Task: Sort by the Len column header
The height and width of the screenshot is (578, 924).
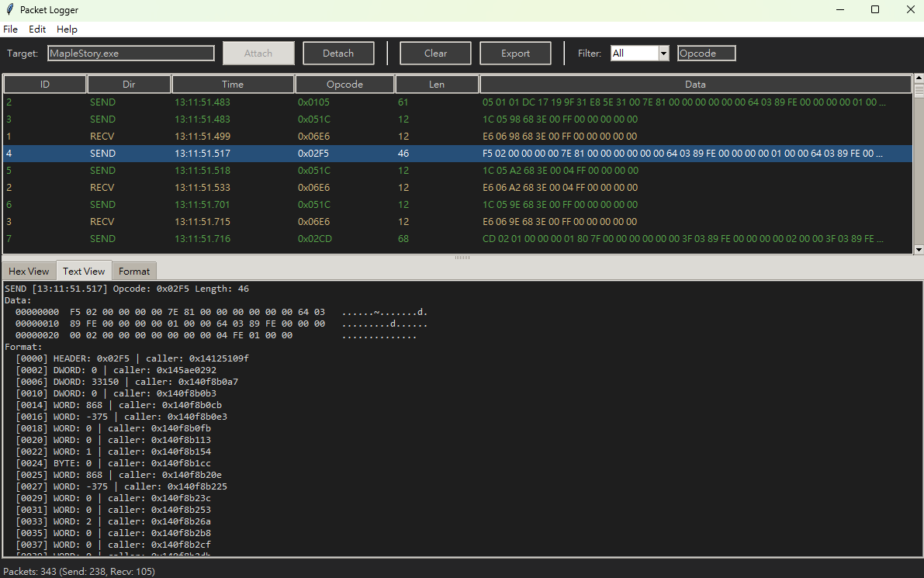Action: (x=437, y=85)
